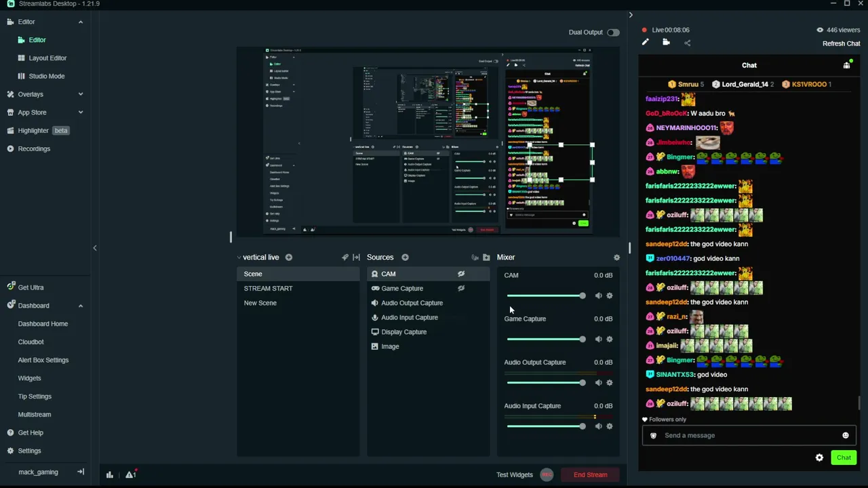Click Refresh Chat
868x488 pixels.
842,43
